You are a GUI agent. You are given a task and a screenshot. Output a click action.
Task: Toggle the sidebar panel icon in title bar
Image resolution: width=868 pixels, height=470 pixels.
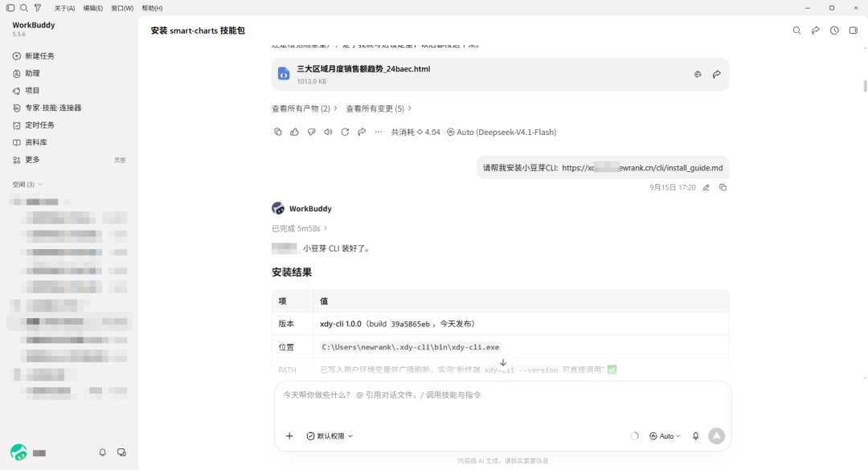[x=10, y=8]
